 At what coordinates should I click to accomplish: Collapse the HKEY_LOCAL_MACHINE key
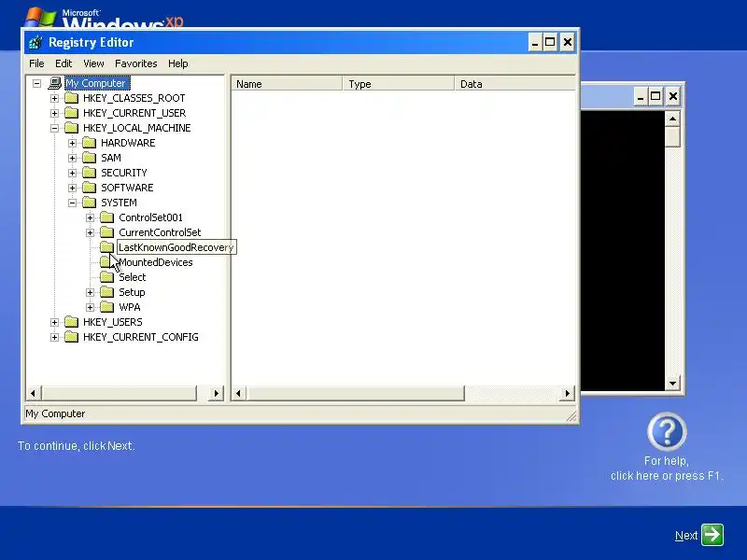point(54,128)
